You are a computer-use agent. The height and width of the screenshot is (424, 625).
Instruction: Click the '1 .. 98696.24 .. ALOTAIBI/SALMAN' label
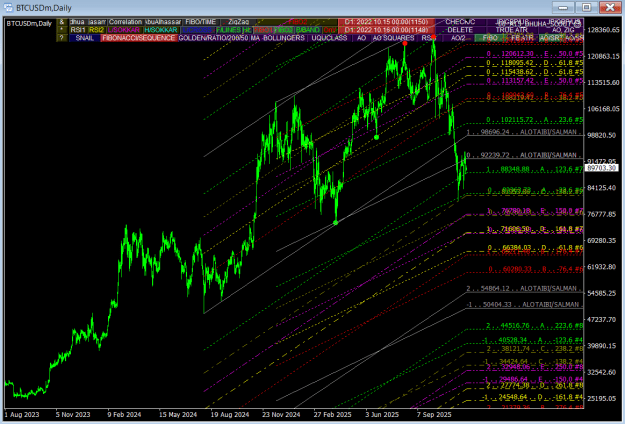click(522, 132)
